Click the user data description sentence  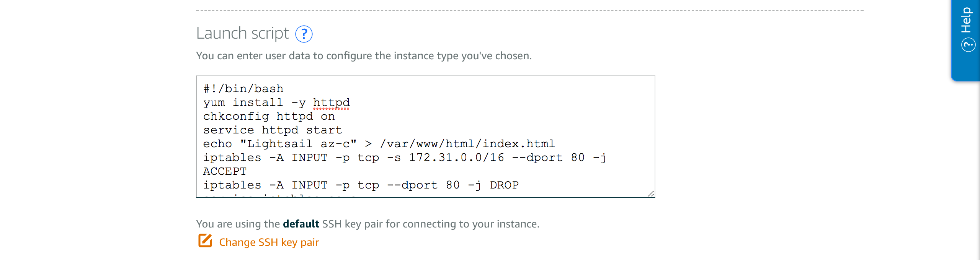pyautogui.click(x=364, y=56)
